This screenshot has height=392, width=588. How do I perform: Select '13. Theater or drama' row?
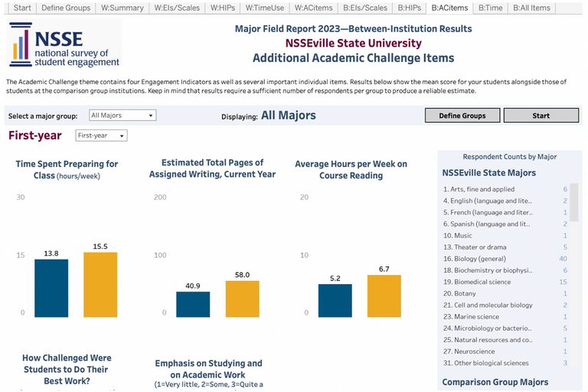pyautogui.click(x=505, y=247)
